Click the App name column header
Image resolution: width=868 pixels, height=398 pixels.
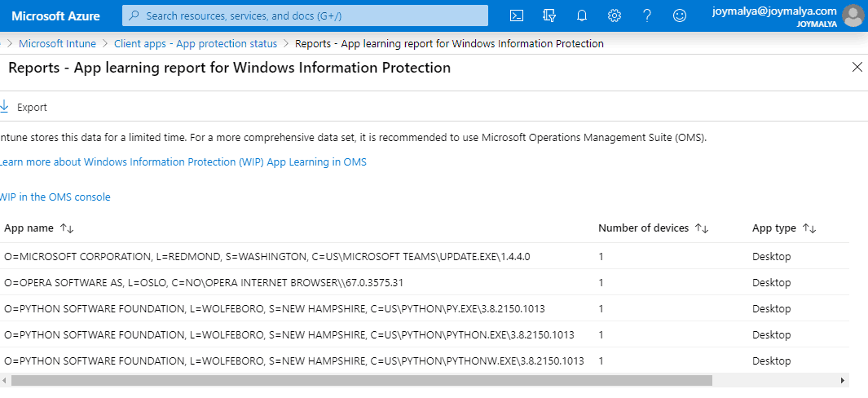(x=29, y=228)
